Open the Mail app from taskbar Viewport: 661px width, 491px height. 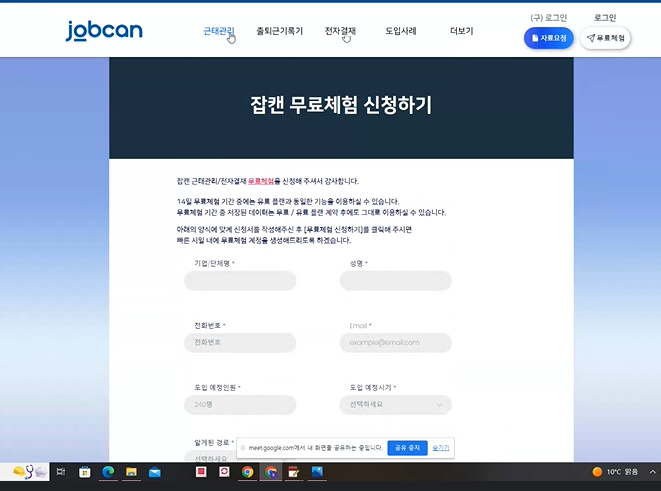coord(155,472)
